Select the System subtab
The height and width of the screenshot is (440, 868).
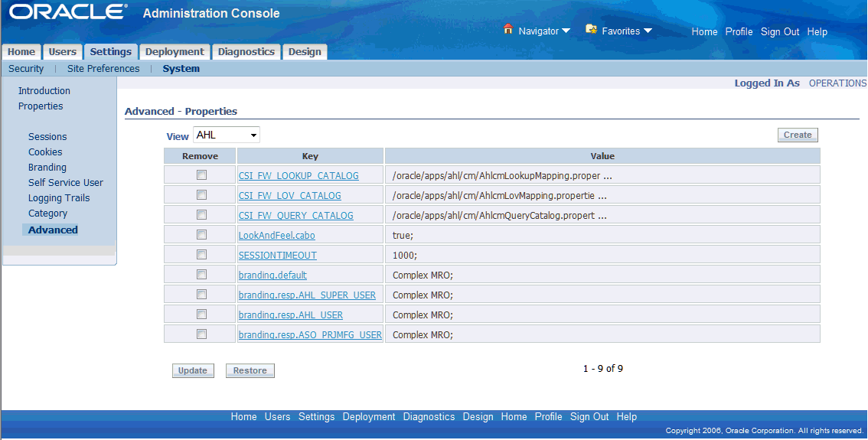181,69
